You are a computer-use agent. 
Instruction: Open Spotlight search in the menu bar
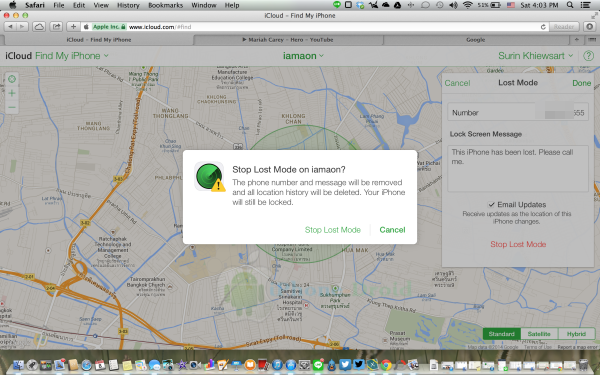point(570,5)
